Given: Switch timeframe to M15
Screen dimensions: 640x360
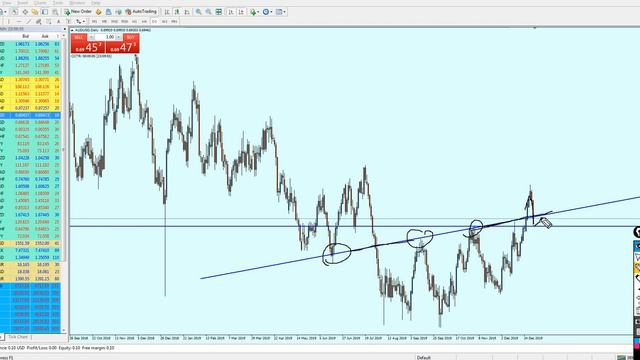Looking at the screenshot, I should (114, 21).
